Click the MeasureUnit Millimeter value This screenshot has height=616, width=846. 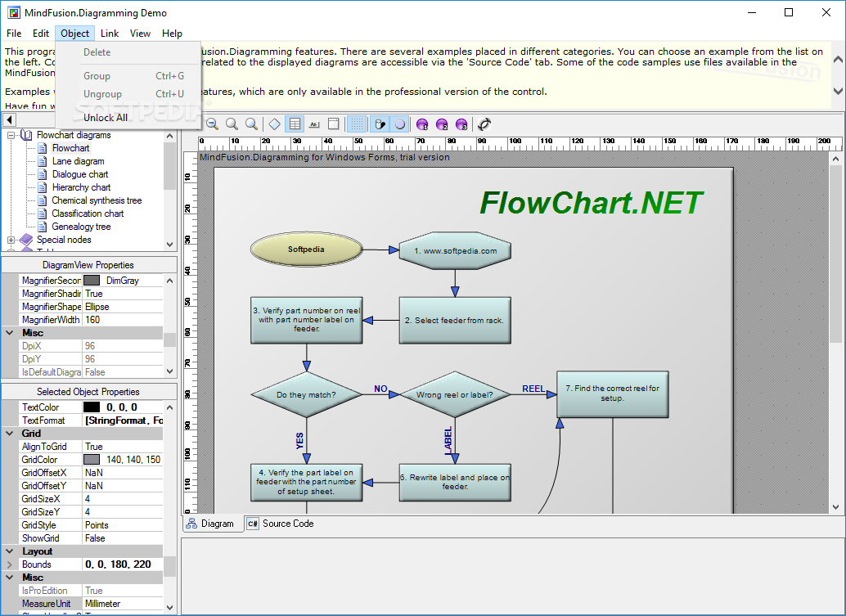[123, 604]
